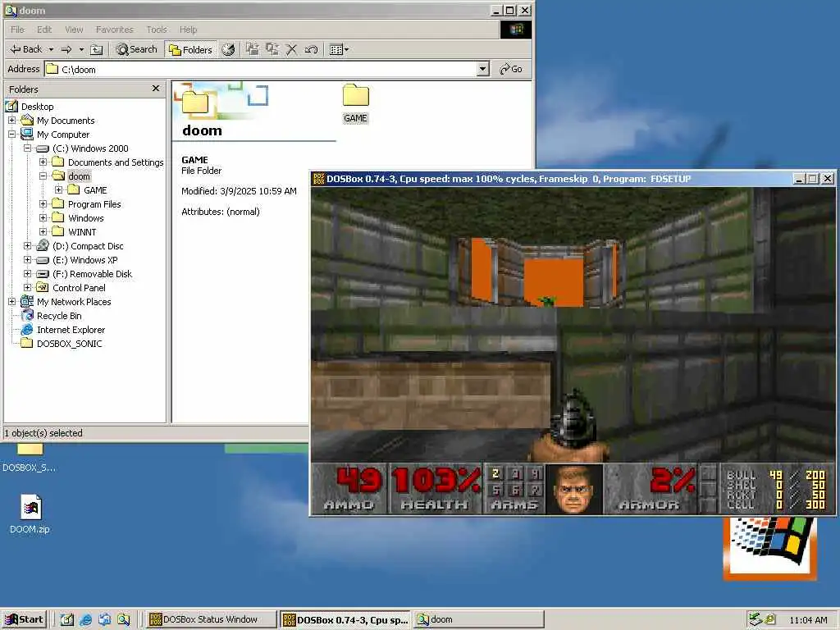The image size is (840, 630).
Task: Expand the GAME subfolder node in tree
Action: click(x=59, y=189)
